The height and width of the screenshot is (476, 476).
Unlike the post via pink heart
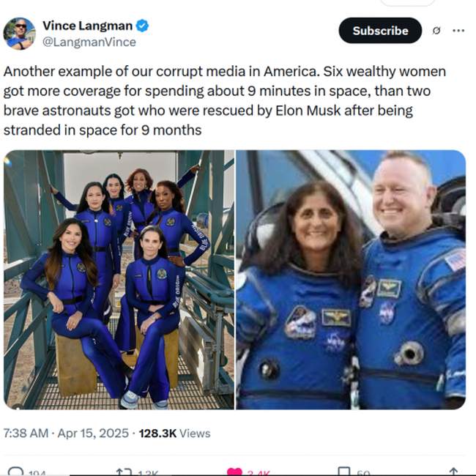(234, 472)
